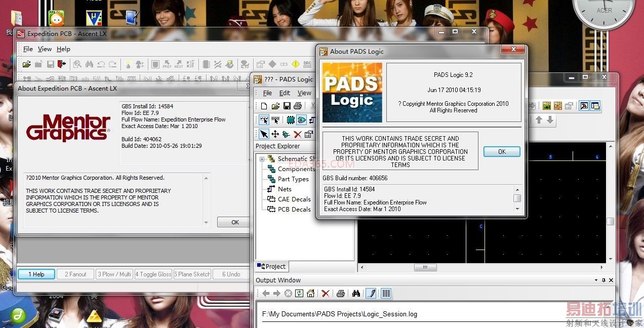Image resolution: width=644 pixels, height=328 pixels.
Task: Click the NEXT arrow icon in Expedition PCB toolbar
Action: click(x=179, y=64)
